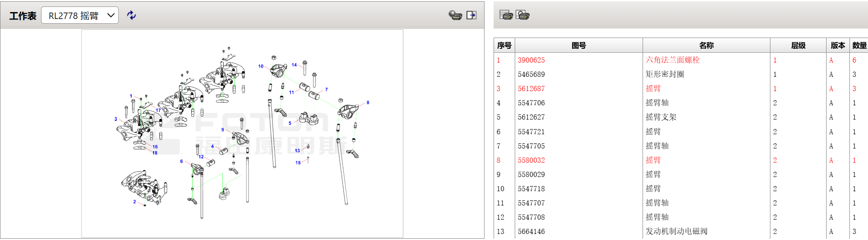Select the 发动机制动电磁阀 row
The width and height of the screenshot is (868, 240).
676,232
